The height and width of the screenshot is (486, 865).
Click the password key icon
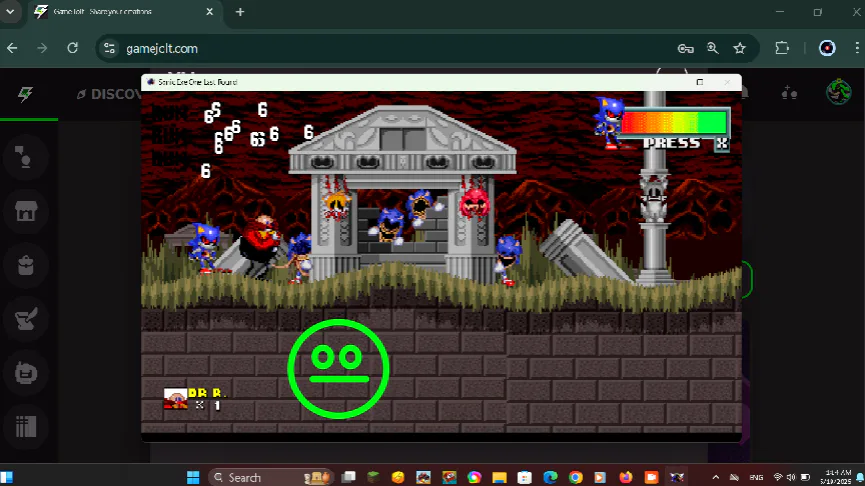[x=685, y=49]
